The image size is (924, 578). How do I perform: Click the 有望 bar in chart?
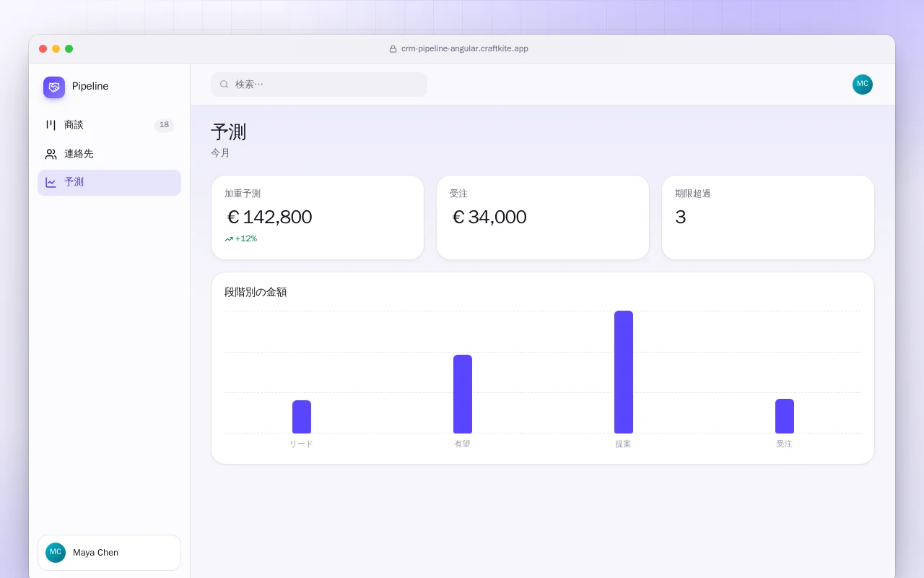(463, 394)
